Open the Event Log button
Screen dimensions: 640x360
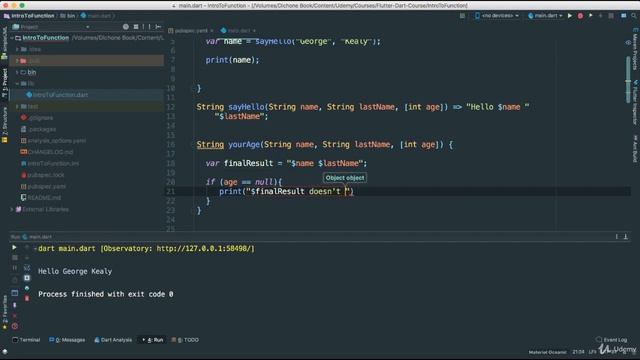[x=611, y=340]
